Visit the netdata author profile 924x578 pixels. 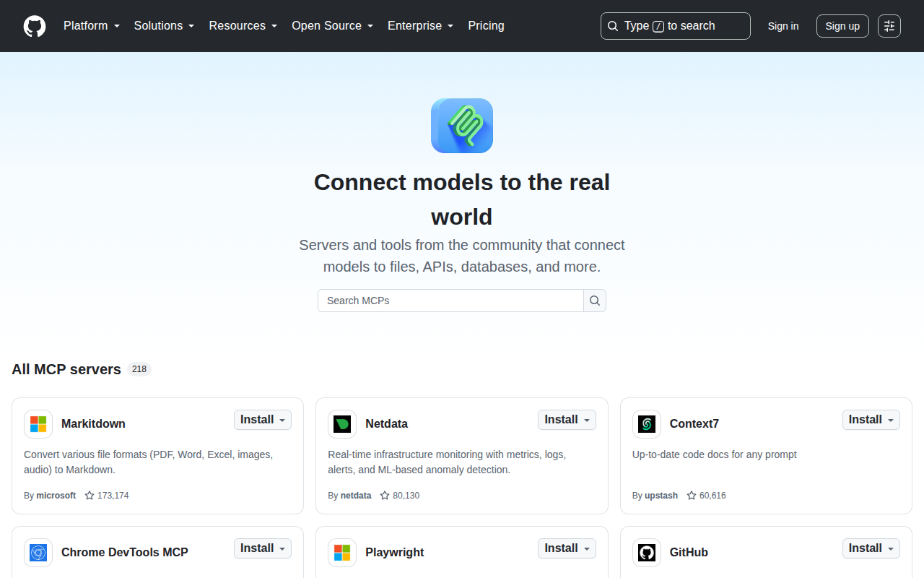click(x=356, y=496)
